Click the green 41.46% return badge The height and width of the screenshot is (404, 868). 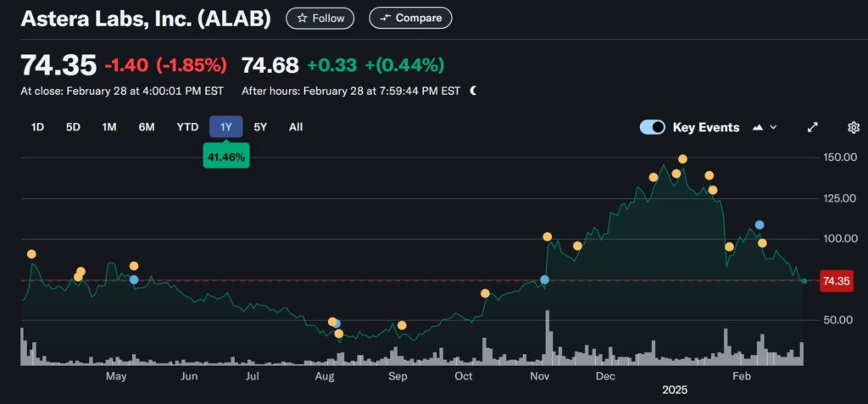point(225,157)
